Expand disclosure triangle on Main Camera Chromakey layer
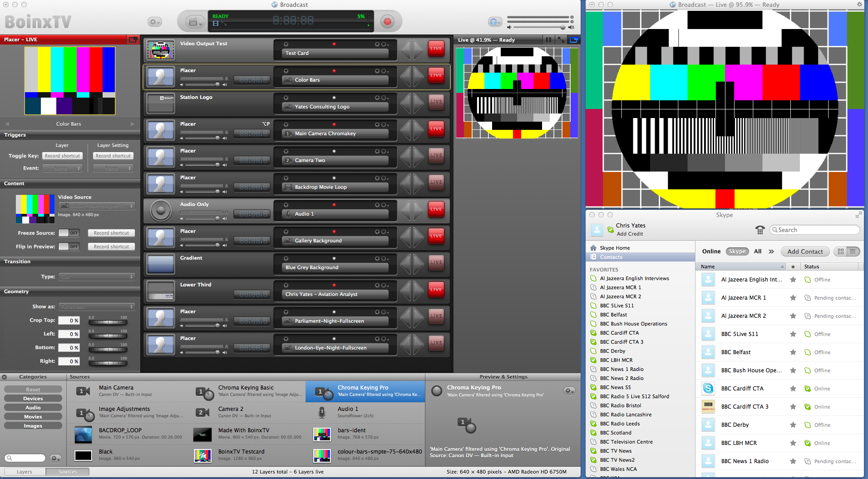 pos(286,124)
